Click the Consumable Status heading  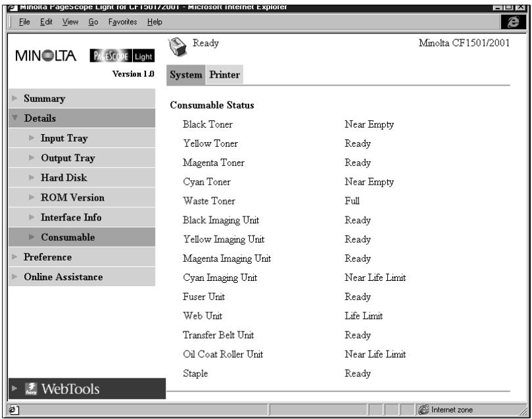[x=212, y=105]
